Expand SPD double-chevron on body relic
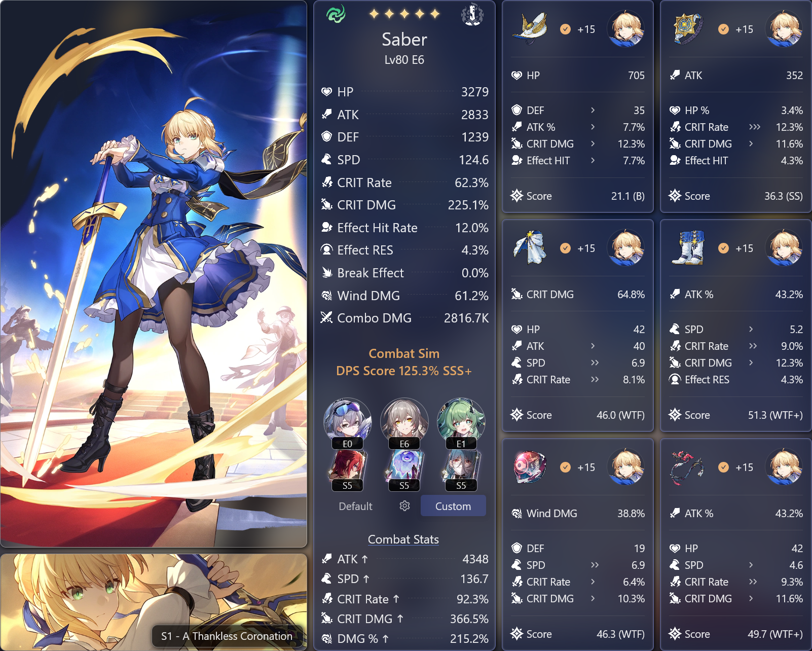 point(595,363)
